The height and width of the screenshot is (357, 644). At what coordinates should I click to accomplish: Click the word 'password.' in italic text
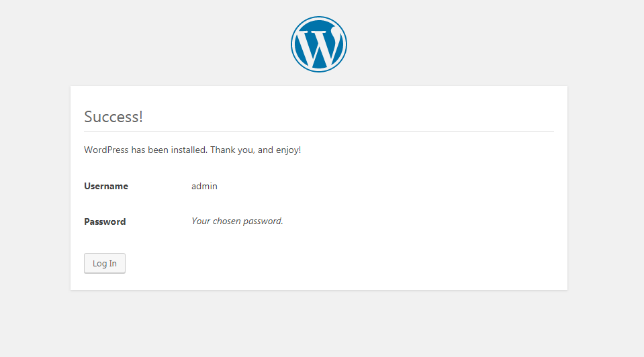[263, 221]
